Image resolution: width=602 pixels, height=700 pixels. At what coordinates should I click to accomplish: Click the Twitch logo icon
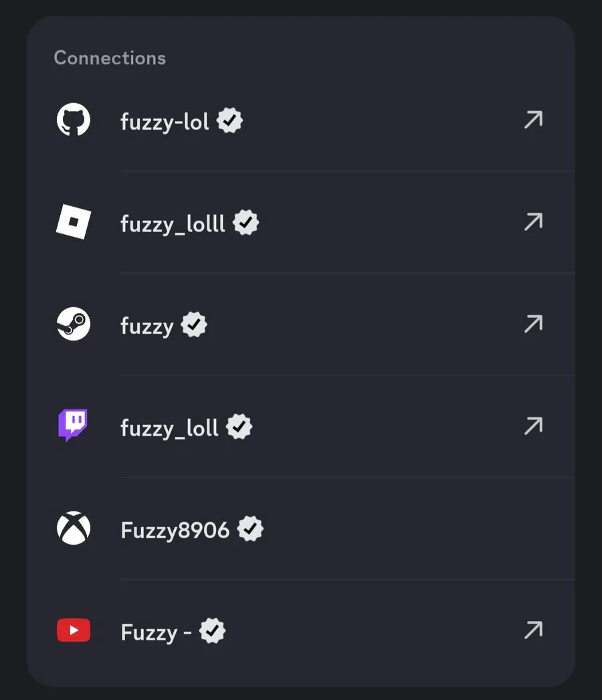[73, 425]
